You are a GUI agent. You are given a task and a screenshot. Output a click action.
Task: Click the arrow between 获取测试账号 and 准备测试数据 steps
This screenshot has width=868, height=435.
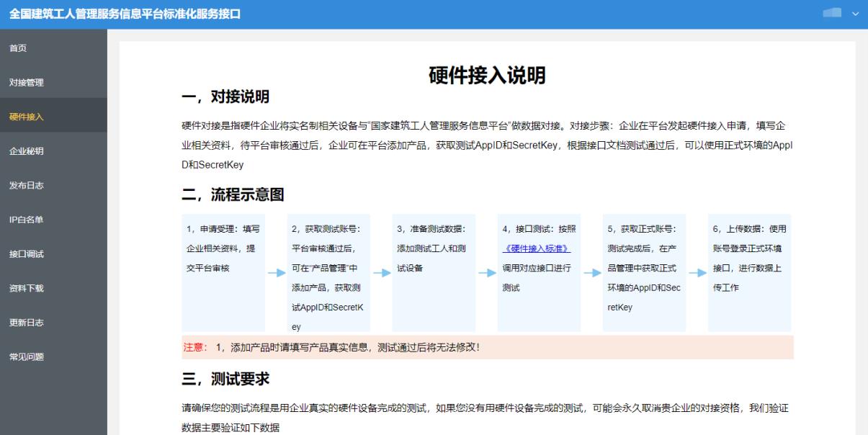[382, 273]
